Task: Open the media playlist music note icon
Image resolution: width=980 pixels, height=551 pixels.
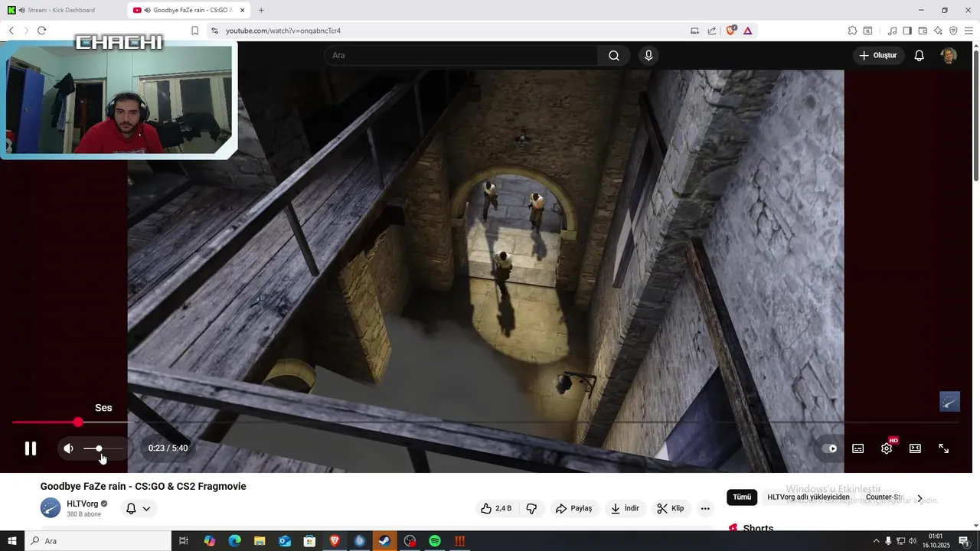Action: [892, 31]
